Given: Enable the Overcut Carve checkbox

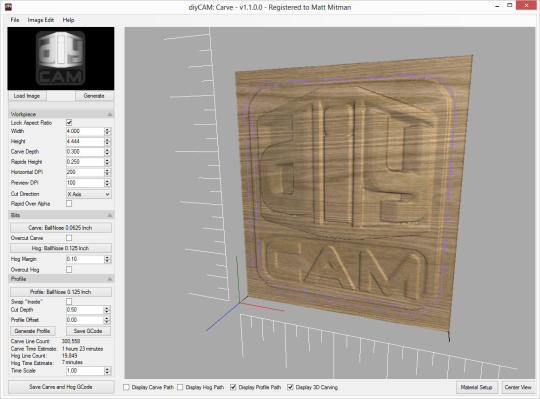Looking at the screenshot, I should [69, 238].
